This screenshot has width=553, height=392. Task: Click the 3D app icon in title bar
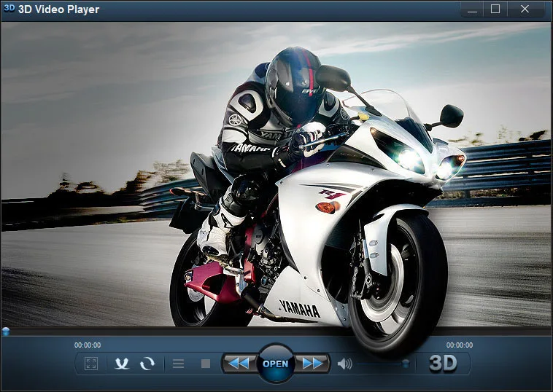coord(9,9)
